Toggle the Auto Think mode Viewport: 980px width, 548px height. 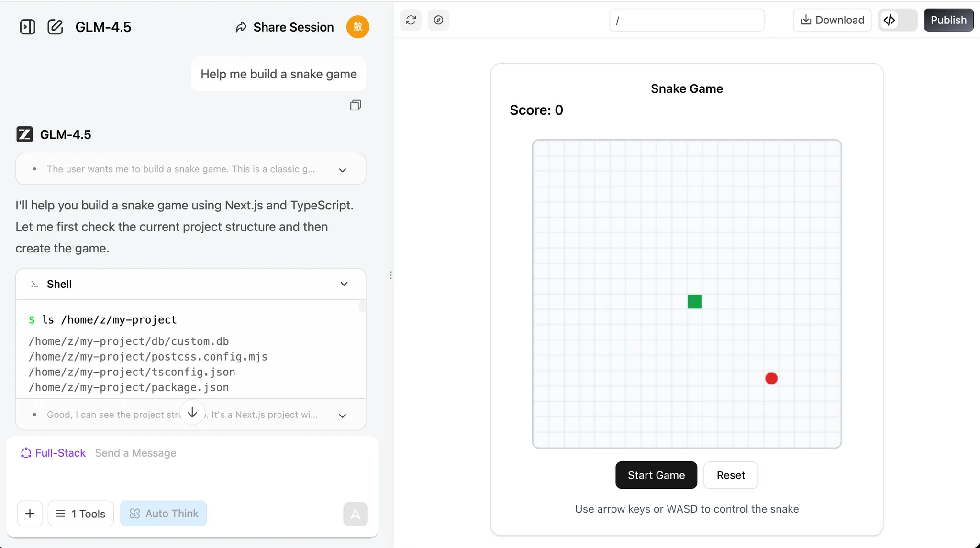[x=164, y=514]
